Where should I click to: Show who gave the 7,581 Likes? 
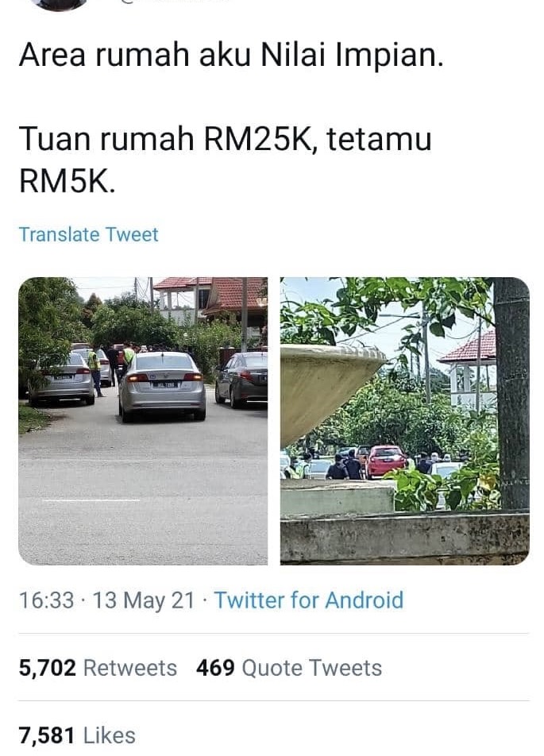[x=77, y=735]
